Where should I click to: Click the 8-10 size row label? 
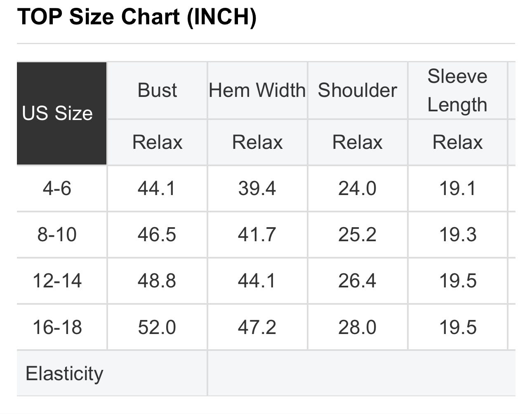click(57, 235)
